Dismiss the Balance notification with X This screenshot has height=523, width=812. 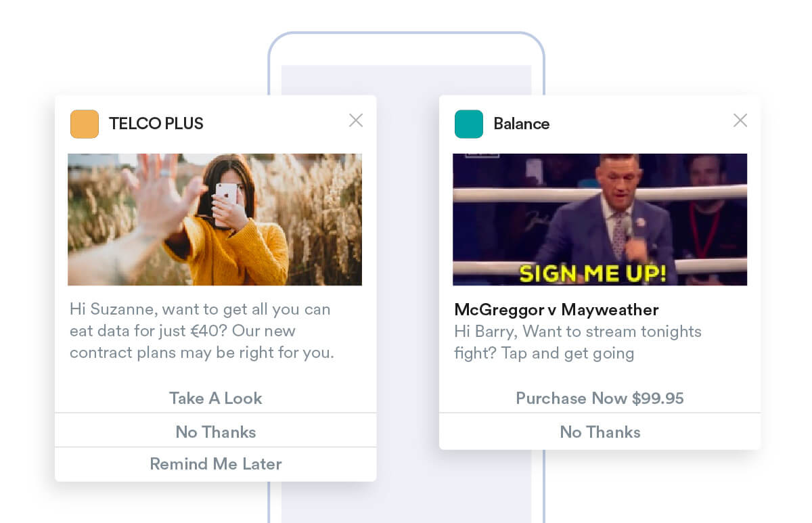(740, 120)
